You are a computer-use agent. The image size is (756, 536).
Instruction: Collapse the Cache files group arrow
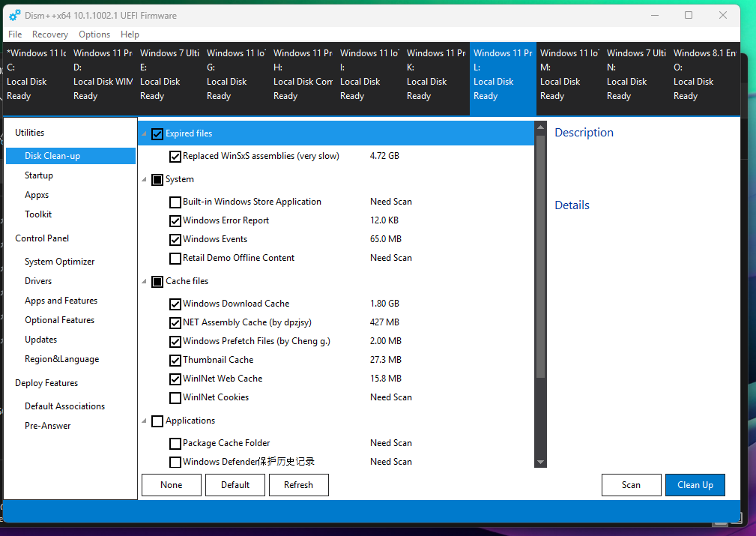click(x=144, y=281)
